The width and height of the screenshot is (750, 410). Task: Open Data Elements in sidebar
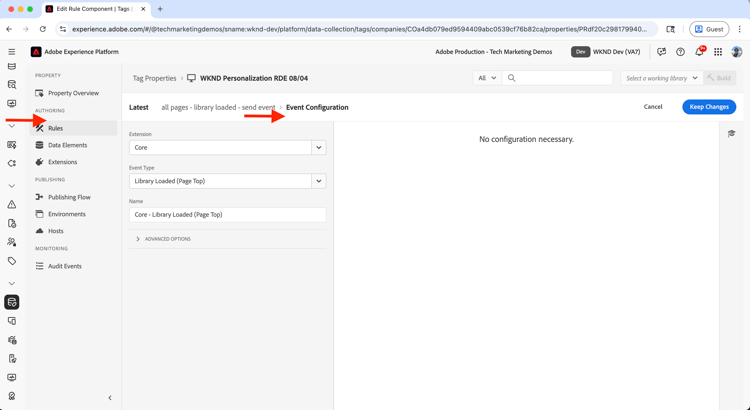point(67,145)
